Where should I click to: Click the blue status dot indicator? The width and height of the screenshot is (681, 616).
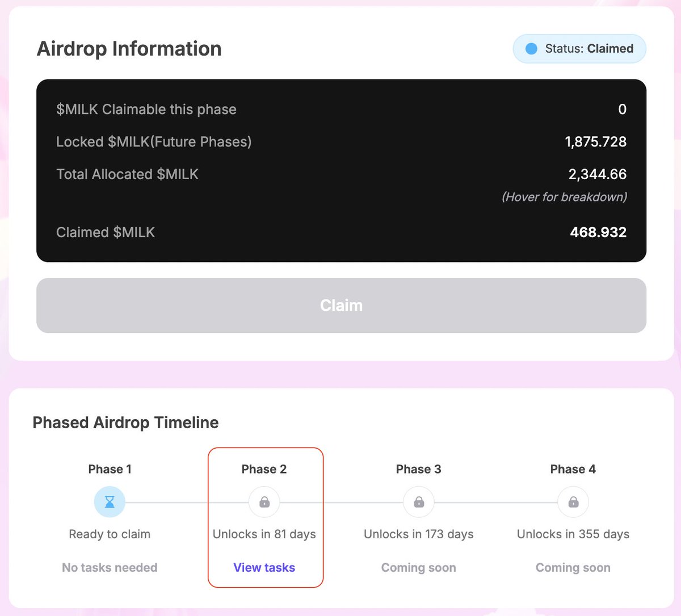pos(531,49)
